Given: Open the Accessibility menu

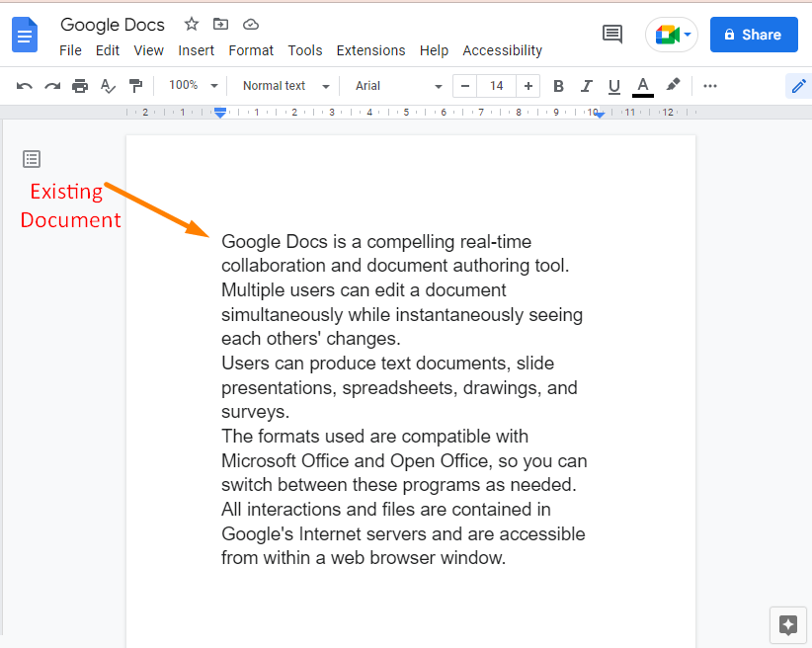Looking at the screenshot, I should 503,50.
